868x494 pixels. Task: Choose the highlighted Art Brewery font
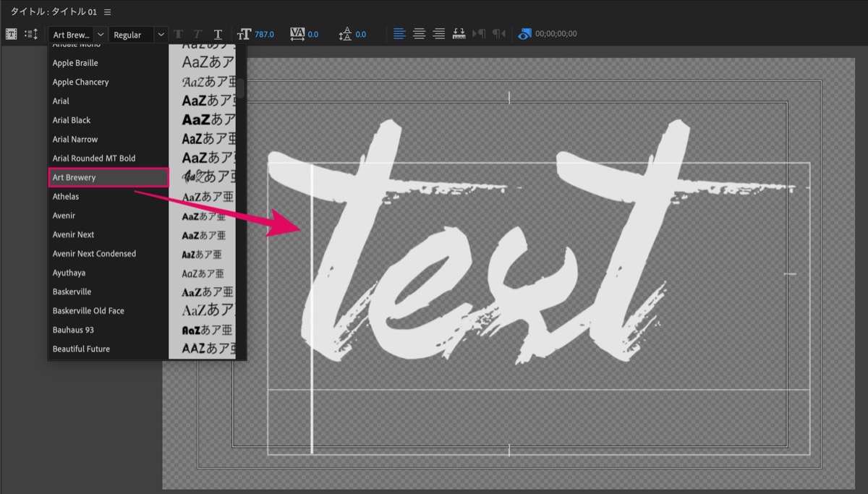coord(108,177)
